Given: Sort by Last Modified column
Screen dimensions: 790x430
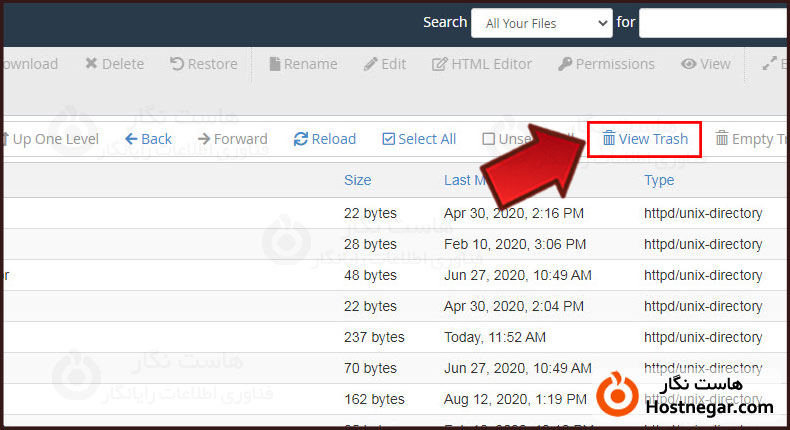Looking at the screenshot, I should coord(466,180).
